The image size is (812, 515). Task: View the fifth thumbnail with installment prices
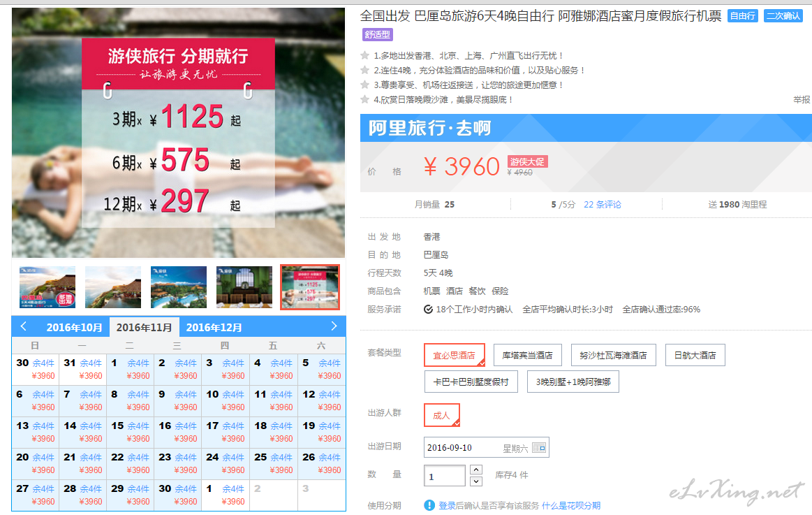click(x=310, y=287)
